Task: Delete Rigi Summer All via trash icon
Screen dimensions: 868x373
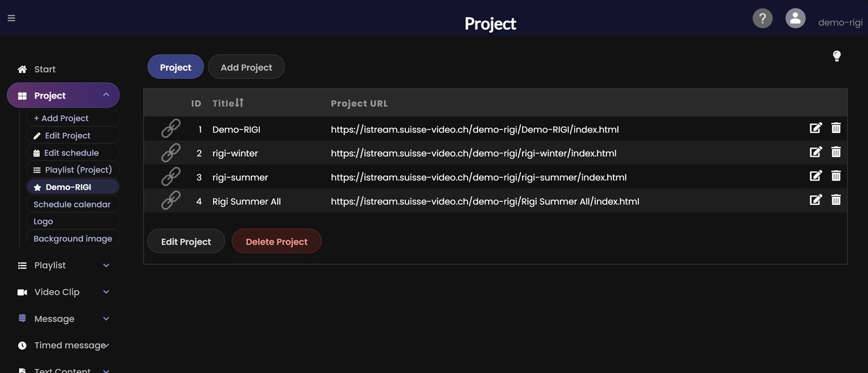Action: (x=836, y=200)
